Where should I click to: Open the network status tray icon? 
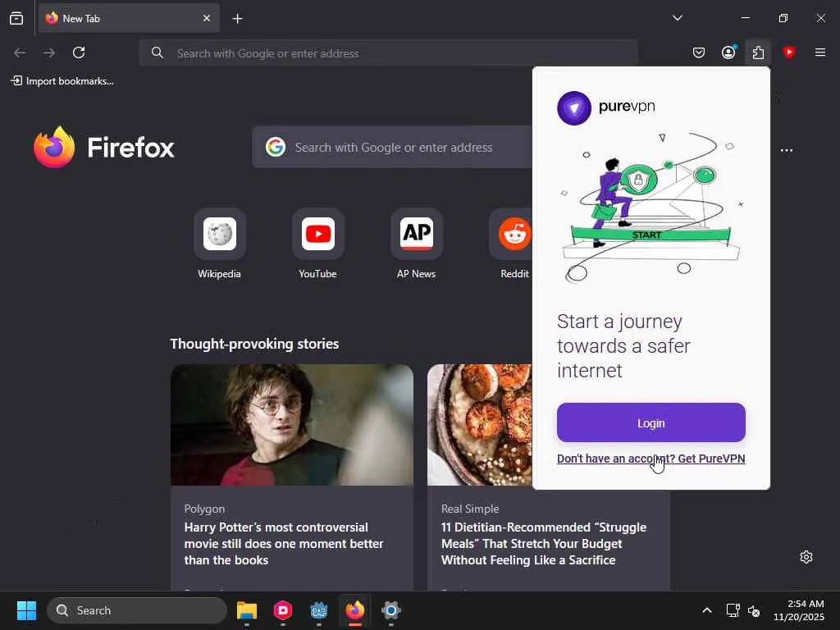click(x=733, y=610)
